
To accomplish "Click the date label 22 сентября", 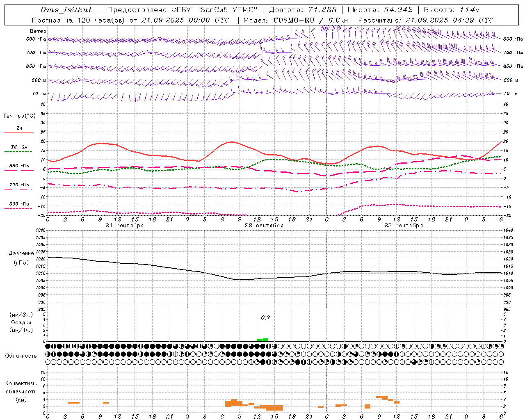I will pos(264,226).
